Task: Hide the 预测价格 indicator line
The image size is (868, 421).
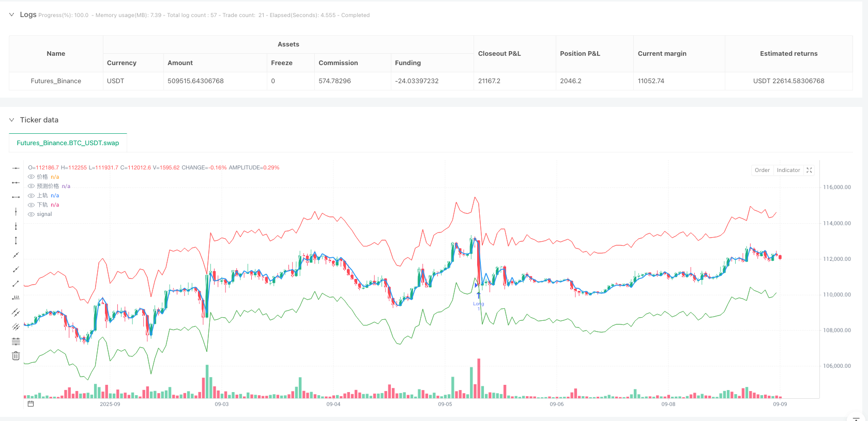Action: point(31,186)
